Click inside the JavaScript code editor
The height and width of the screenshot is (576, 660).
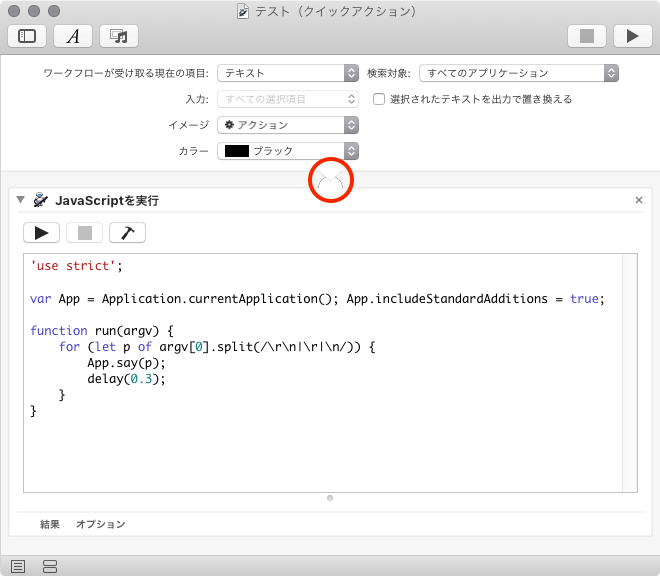click(x=330, y=440)
